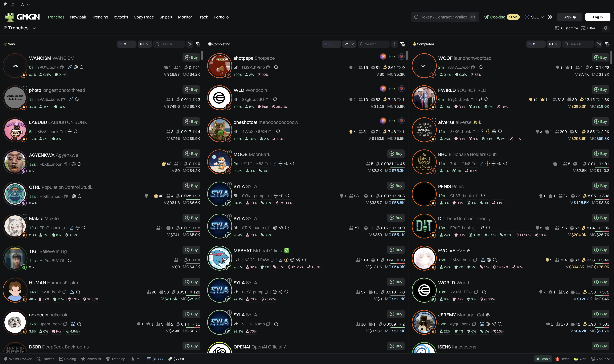Open the MRBEAT website globe icon
The width and height of the screenshot is (614, 364).
click(292, 260)
